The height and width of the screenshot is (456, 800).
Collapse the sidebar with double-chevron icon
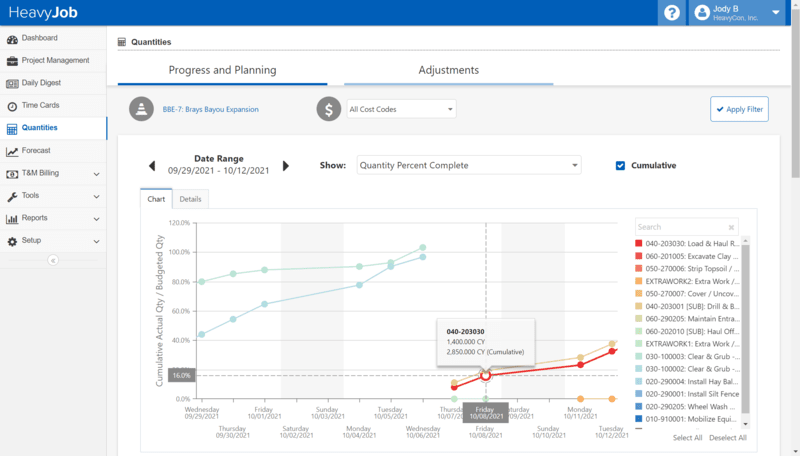pos(53,260)
